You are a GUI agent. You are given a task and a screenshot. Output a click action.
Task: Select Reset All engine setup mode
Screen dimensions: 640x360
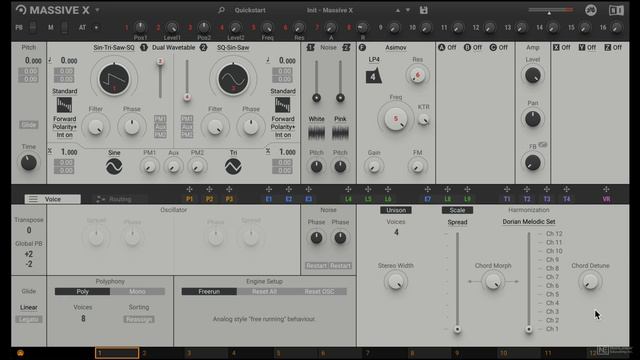pyautogui.click(x=264, y=291)
